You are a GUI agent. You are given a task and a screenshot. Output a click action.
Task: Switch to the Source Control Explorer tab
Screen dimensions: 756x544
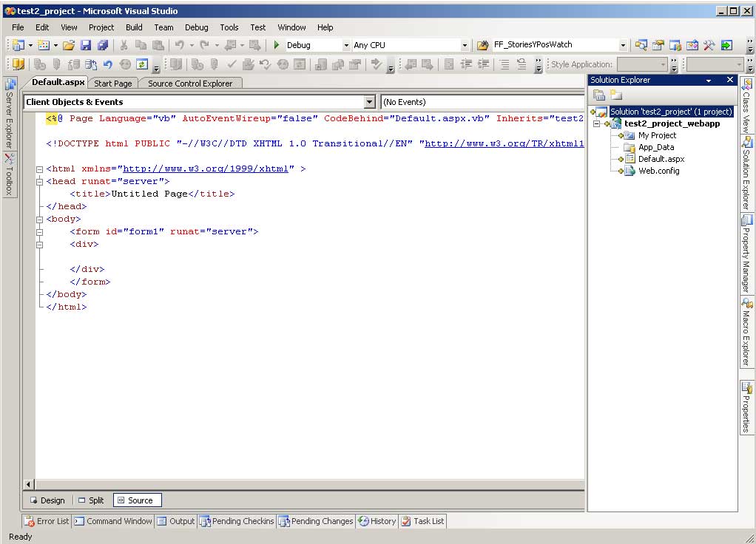pos(190,84)
